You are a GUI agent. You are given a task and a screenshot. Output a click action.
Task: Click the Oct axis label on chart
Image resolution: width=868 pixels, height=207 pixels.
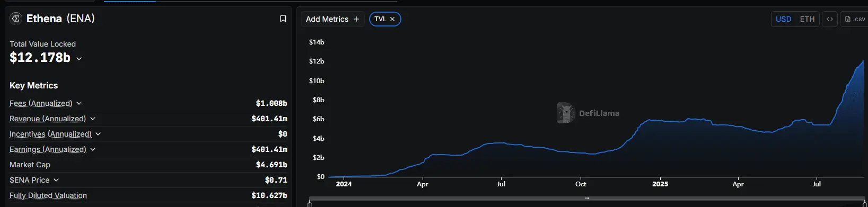coord(581,184)
